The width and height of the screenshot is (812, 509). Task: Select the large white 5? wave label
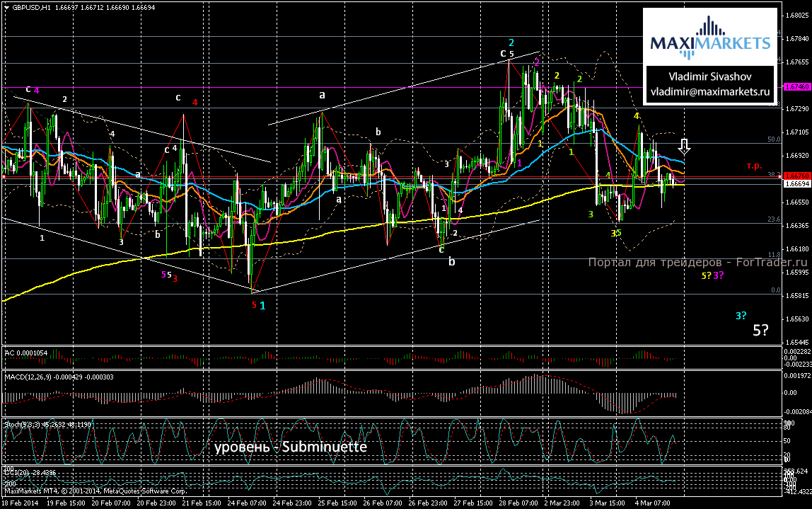click(760, 330)
